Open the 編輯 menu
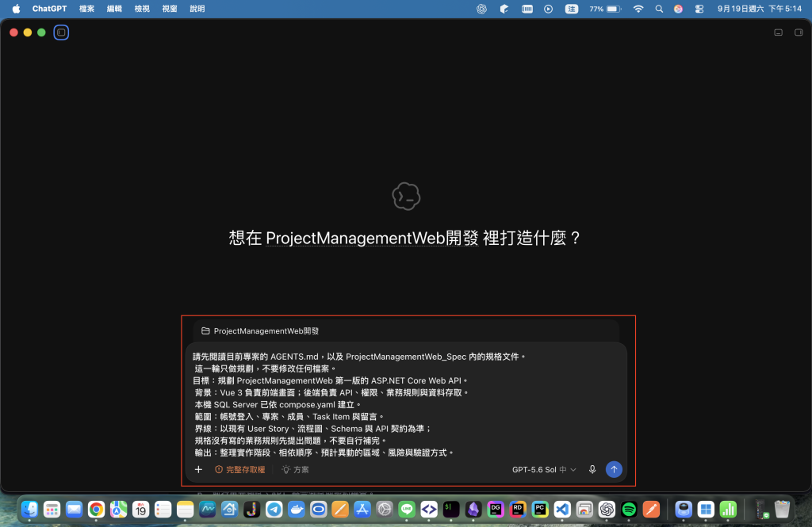The height and width of the screenshot is (527, 812). (114, 9)
